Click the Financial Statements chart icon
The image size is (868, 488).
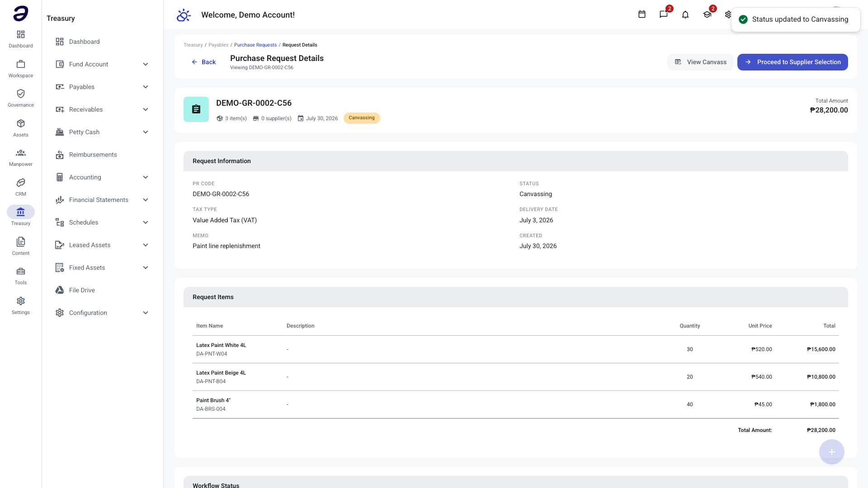(x=60, y=200)
